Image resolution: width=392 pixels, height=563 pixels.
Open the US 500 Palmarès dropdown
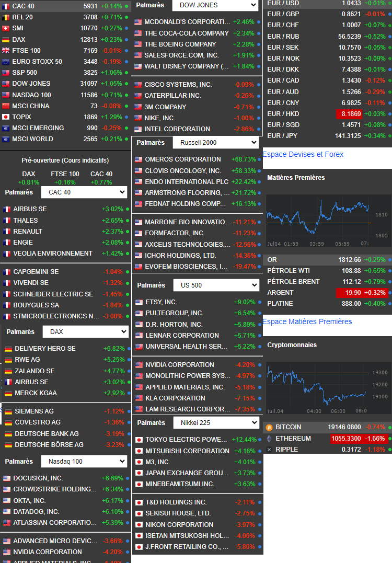(x=216, y=285)
